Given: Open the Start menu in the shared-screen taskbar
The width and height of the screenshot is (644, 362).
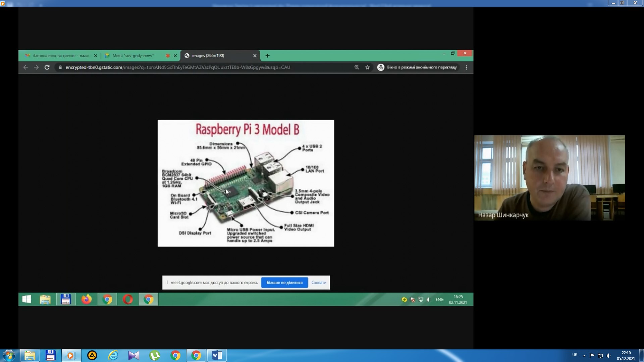Looking at the screenshot, I should 27,299.
